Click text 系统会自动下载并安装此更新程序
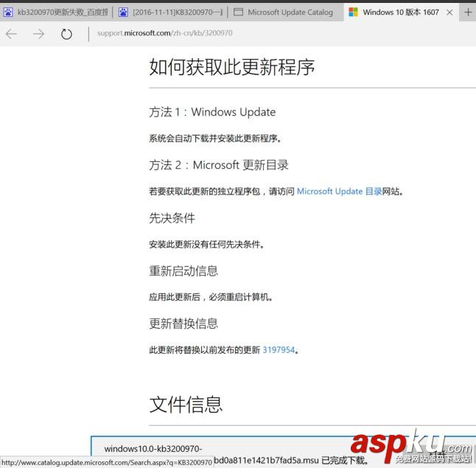This screenshot has height=468, width=476. click(x=215, y=139)
